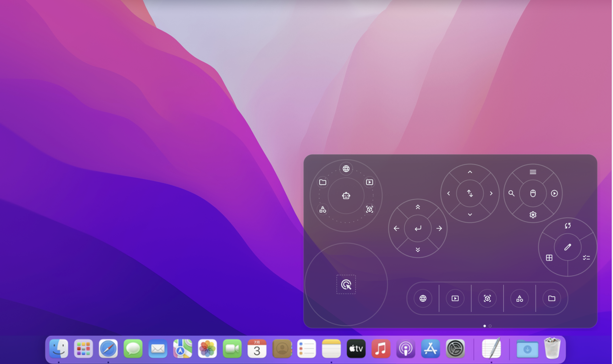Click globe button in bottom pill bar
613x364 pixels.
point(424,299)
